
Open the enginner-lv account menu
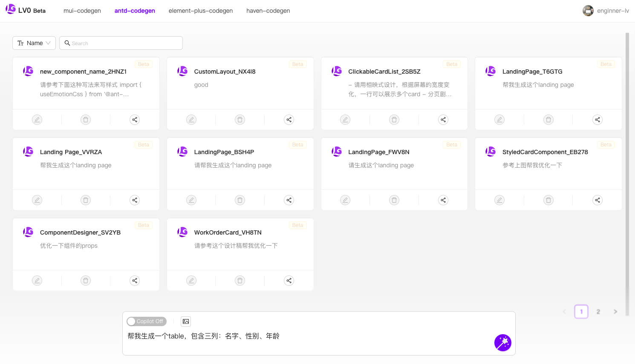click(x=606, y=11)
